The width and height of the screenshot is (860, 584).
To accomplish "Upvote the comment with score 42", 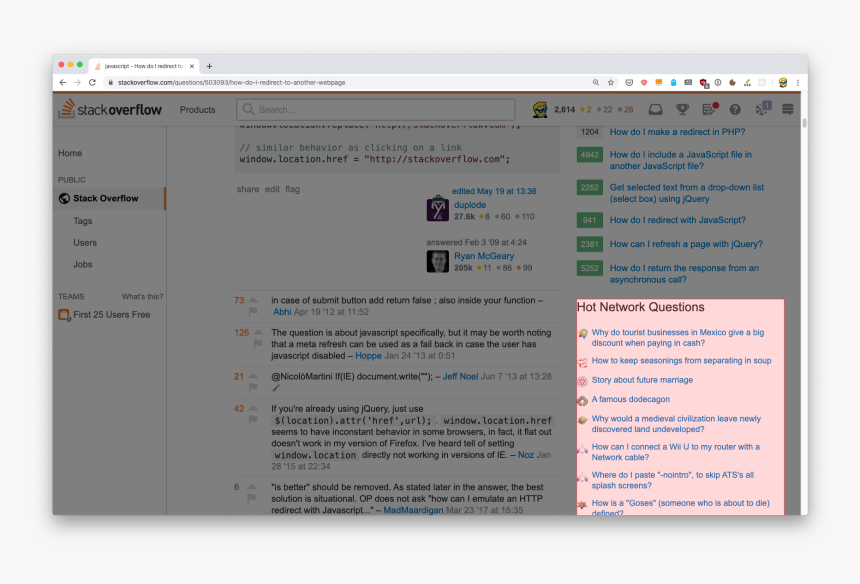I will pyautogui.click(x=253, y=407).
